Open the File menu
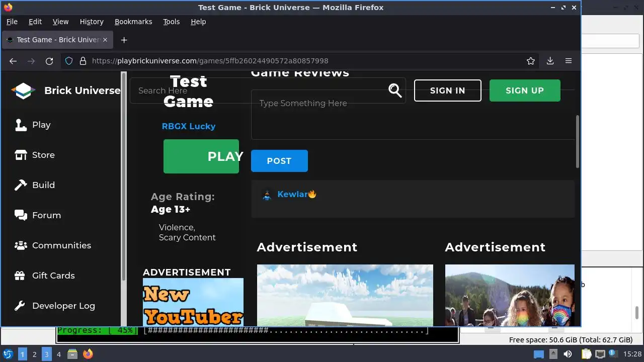 (12, 22)
